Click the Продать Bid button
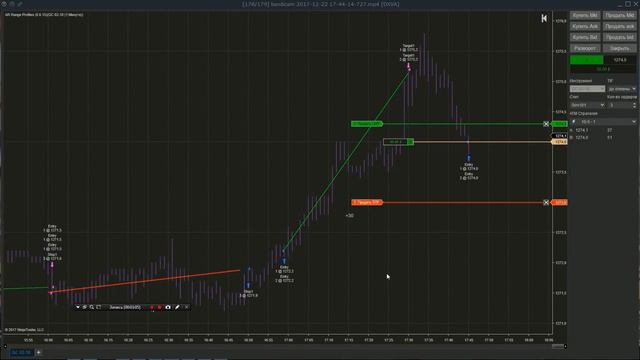640x360 pixels. coord(619,37)
